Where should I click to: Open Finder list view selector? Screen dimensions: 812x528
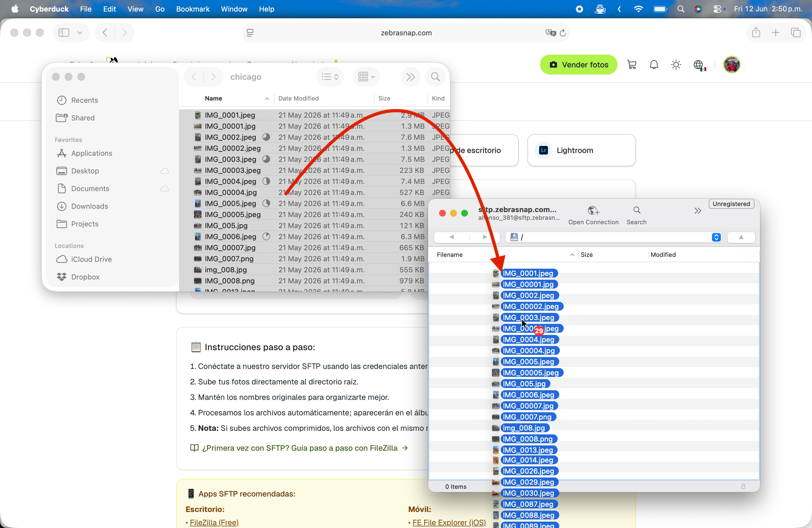[329, 77]
